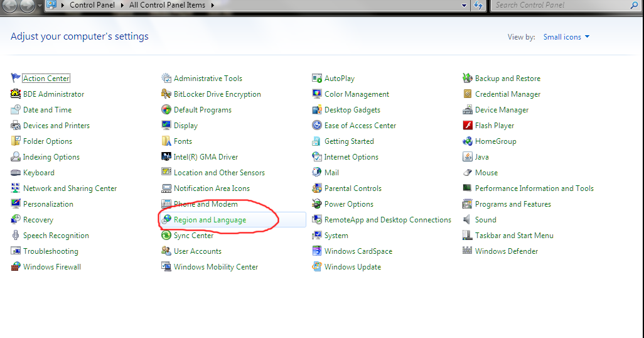The height and width of the screenshot is (338, 644).
Task: Expand the arrow after Control Panel breadcrumb
Action: [x=122, y=6]
